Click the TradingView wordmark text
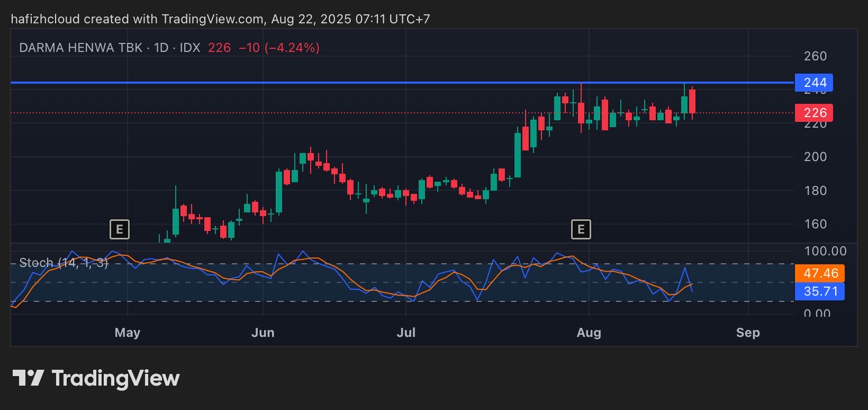The width and height of the screenshot is (868, 410). pyautogui.click(x=115, y=379)
